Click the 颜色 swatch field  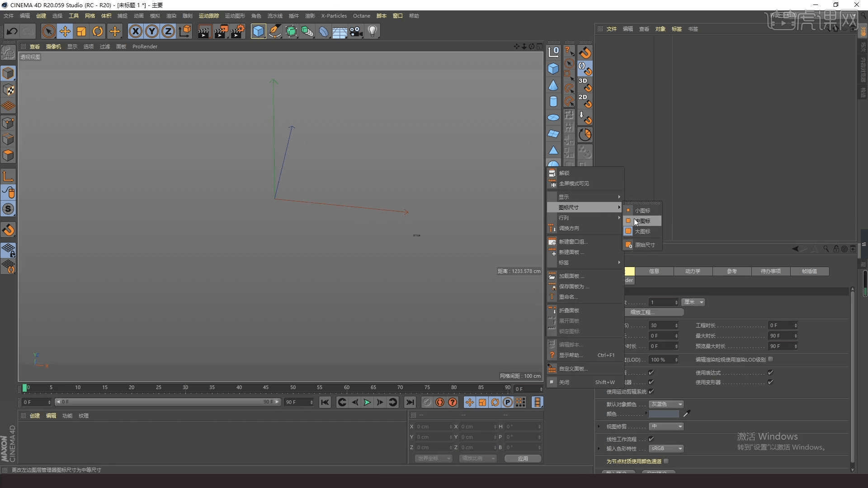pos(664,414)
